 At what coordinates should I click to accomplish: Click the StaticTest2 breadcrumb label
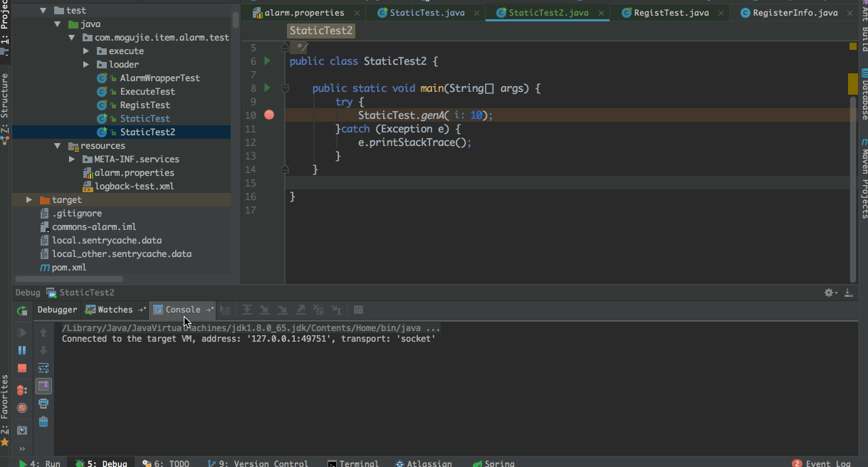321,31
